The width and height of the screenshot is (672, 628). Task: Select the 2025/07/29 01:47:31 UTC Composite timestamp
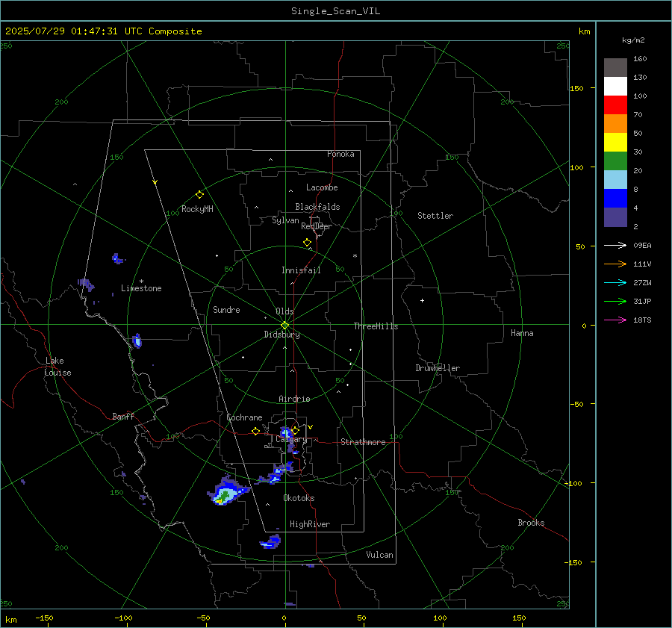click(103, 31)
